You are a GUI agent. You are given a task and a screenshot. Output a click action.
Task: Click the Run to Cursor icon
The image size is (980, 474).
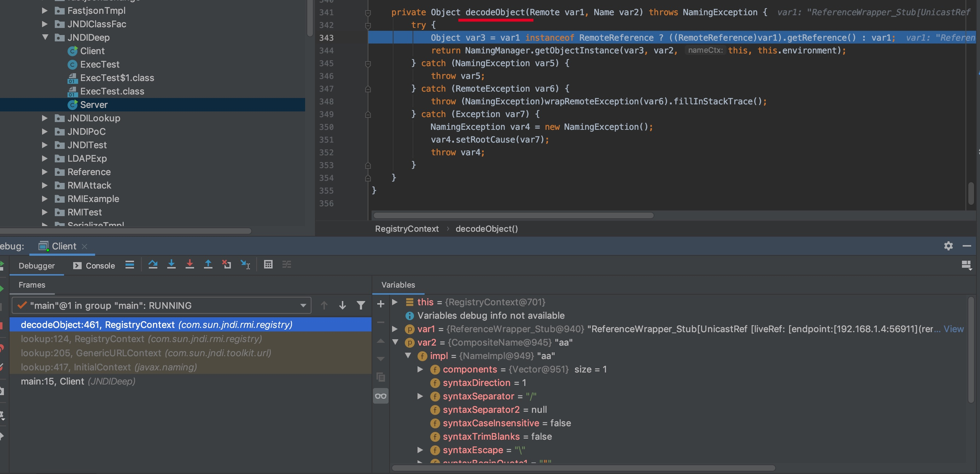(245, 265)
